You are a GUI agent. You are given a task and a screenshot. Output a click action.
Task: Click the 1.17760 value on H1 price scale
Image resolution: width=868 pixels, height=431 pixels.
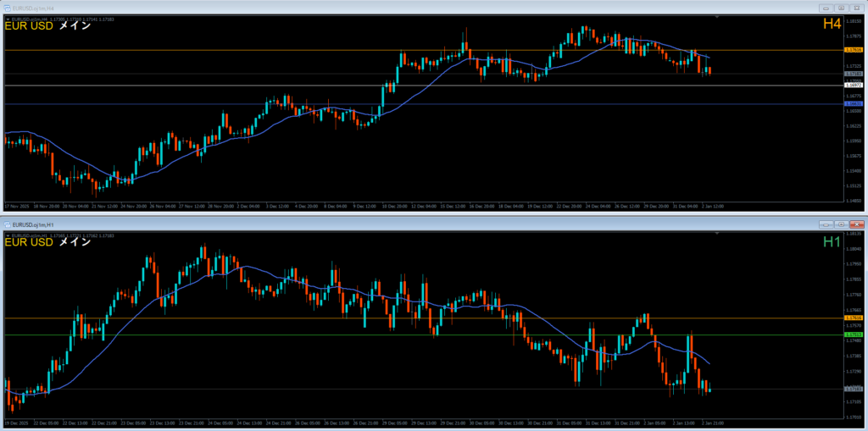coord(853,295)
